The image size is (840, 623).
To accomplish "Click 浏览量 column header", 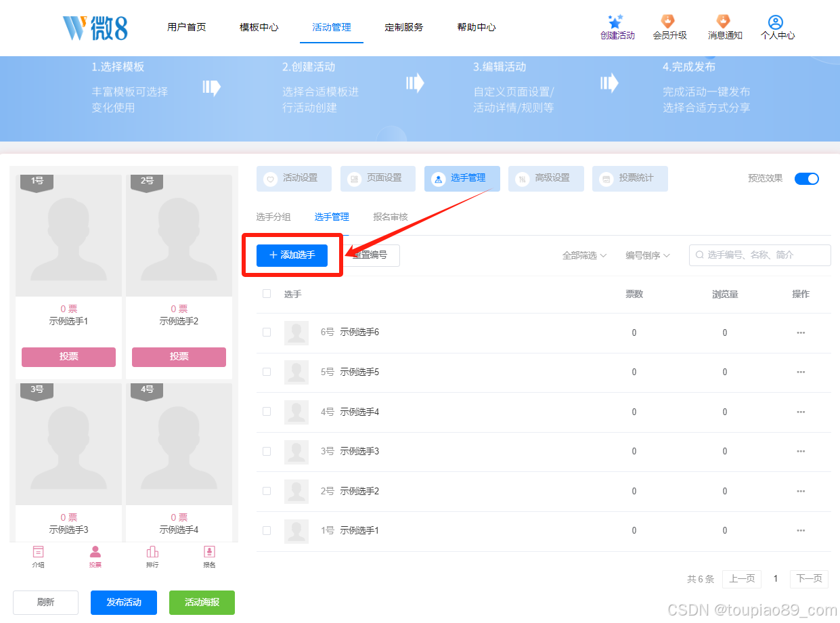I will pyautogui.click(x=725, y=294).
